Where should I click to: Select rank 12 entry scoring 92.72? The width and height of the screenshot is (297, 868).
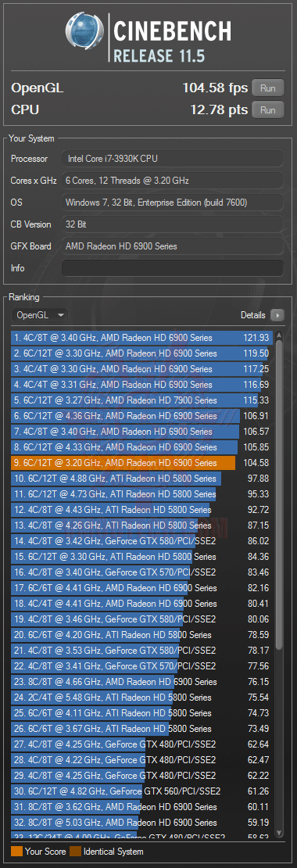(142, 509)
